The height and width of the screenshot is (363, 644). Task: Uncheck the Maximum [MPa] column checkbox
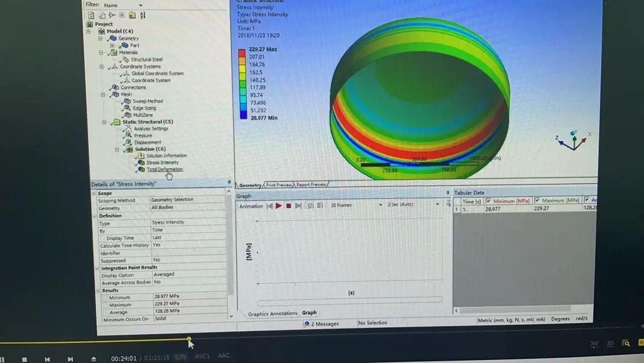point(537,201)
